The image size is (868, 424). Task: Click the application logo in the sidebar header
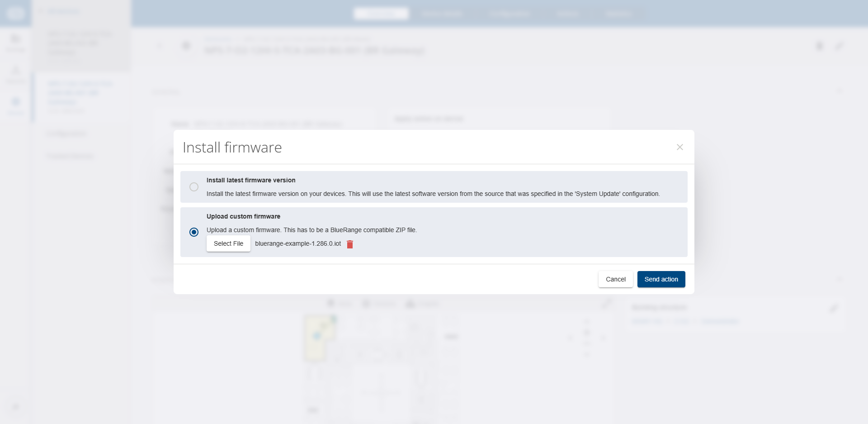coord(15,13)
